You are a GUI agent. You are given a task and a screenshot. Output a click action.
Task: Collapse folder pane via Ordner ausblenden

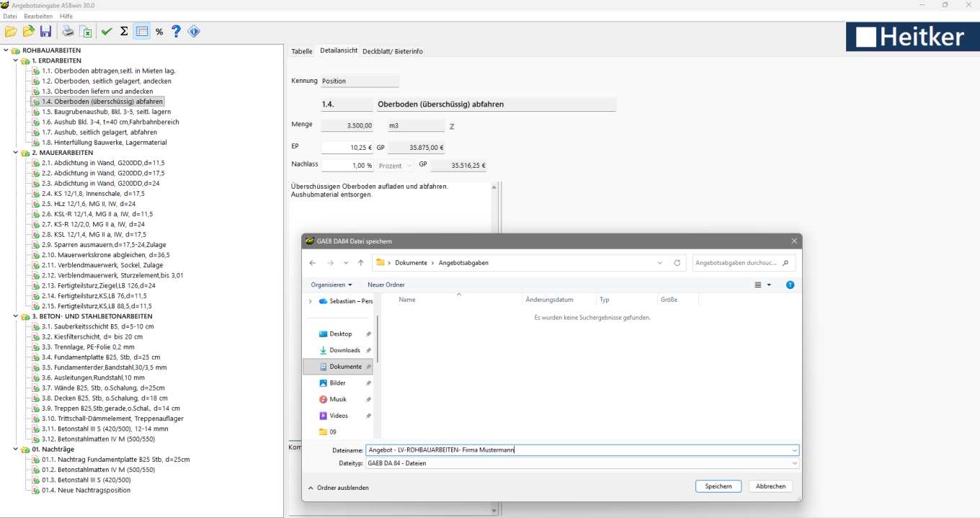point(338,488)
